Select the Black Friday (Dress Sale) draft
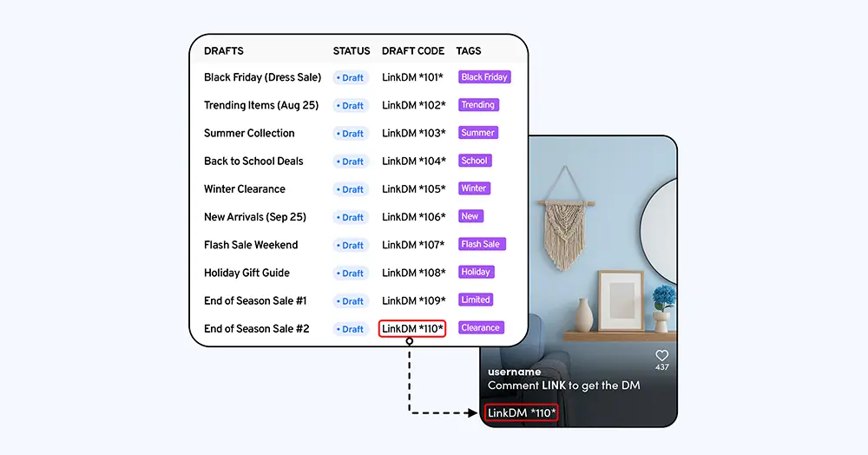Image resolution: width=868 pixels, height=455 pixels. tap(262, 77)
